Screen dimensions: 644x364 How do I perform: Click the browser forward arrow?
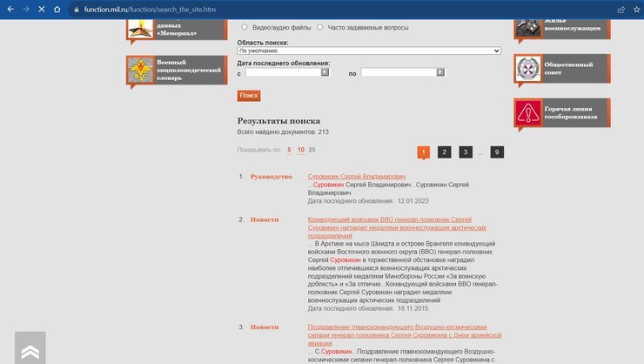pos(26,9)
